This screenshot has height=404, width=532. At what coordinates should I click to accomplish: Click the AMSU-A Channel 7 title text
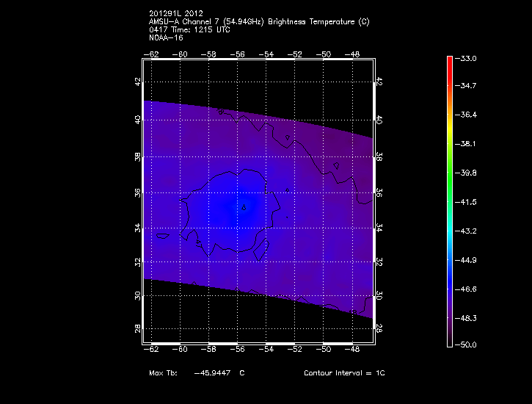click(x=259, y=22)
